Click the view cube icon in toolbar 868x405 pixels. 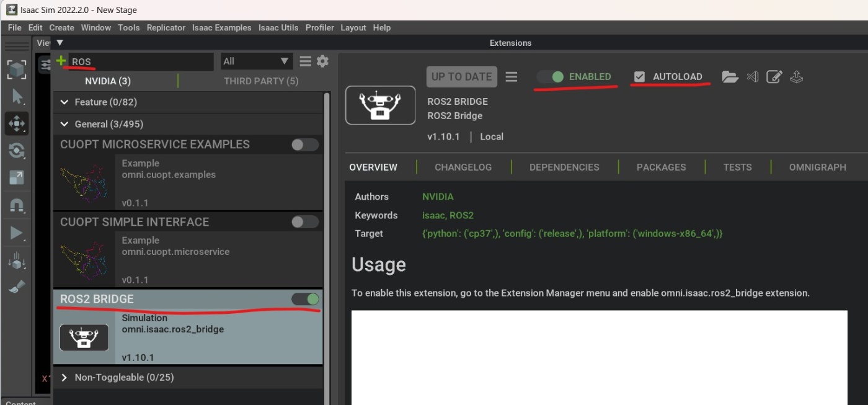coord(17,69)
